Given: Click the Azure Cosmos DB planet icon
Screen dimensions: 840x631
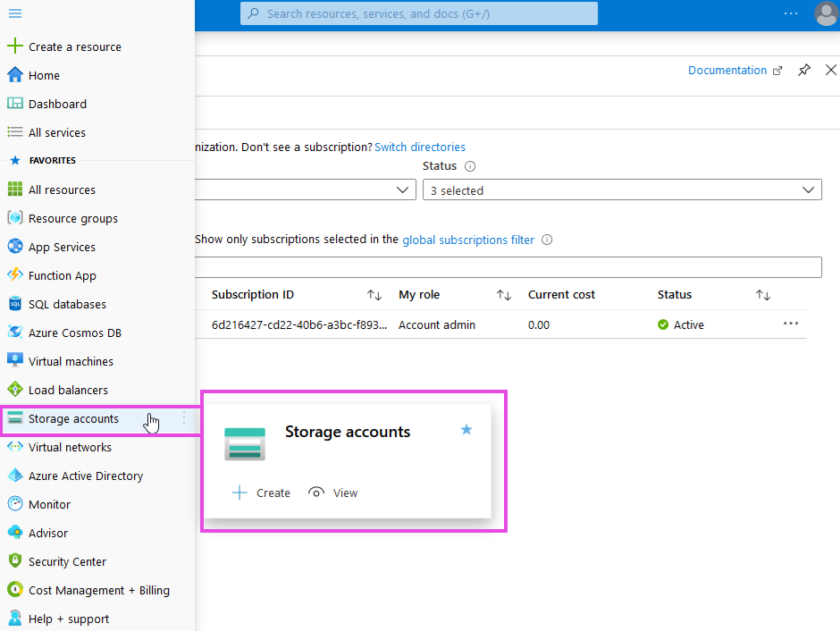Looking at the screenshot, I should click(x=15, y=332).
